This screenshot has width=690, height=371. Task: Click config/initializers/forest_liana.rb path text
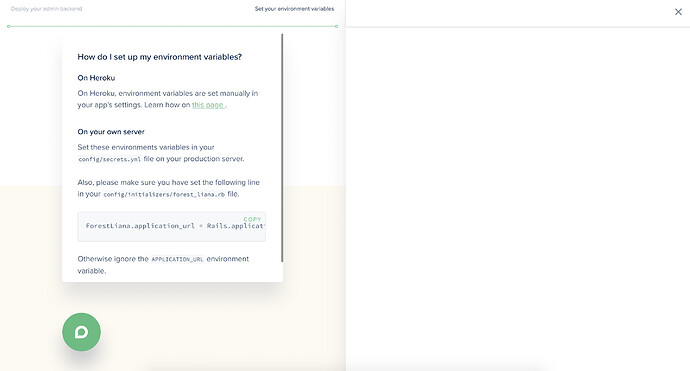point(164,195)
